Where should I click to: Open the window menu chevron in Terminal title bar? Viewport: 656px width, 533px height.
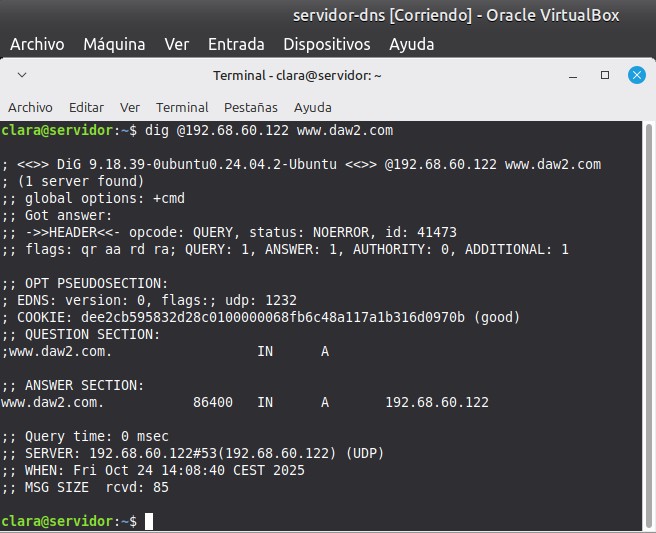tap(22, 75)
